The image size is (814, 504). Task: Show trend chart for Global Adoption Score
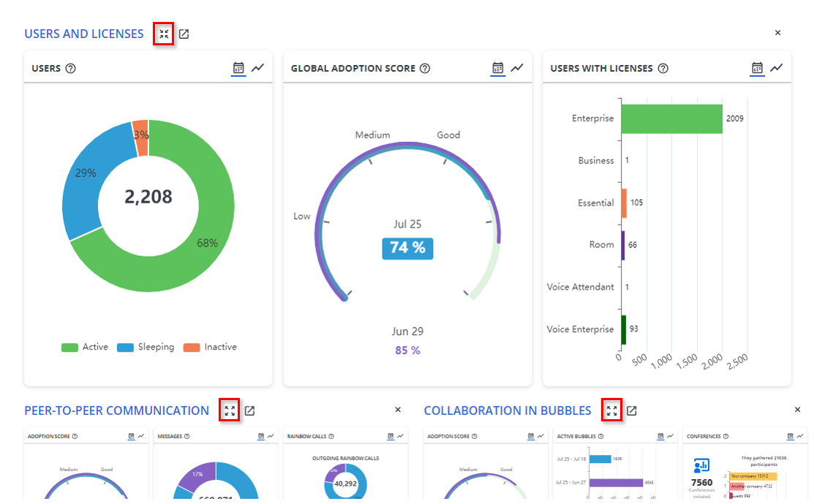pyautogui.click(x=517, y=68)
